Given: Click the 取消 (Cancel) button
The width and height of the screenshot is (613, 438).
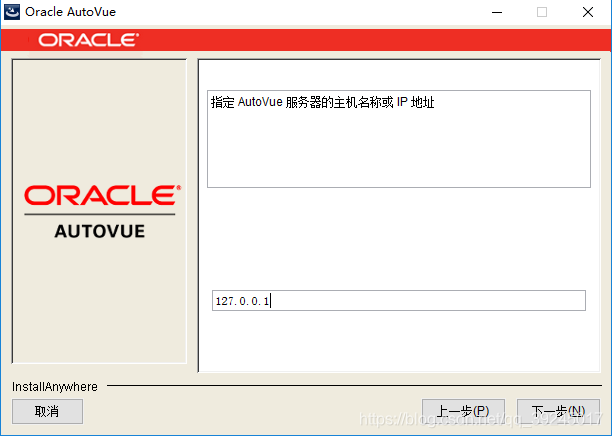Looking at the screenshot, I should click(47, 411).
